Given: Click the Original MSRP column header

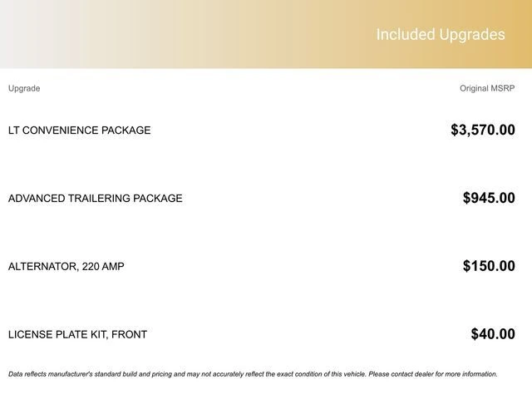Looking at the screenshot, I should [487, 88].
